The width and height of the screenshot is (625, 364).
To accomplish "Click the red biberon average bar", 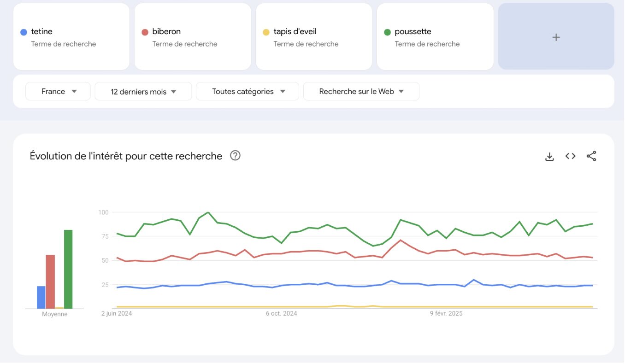I will (x=50, y=282).
